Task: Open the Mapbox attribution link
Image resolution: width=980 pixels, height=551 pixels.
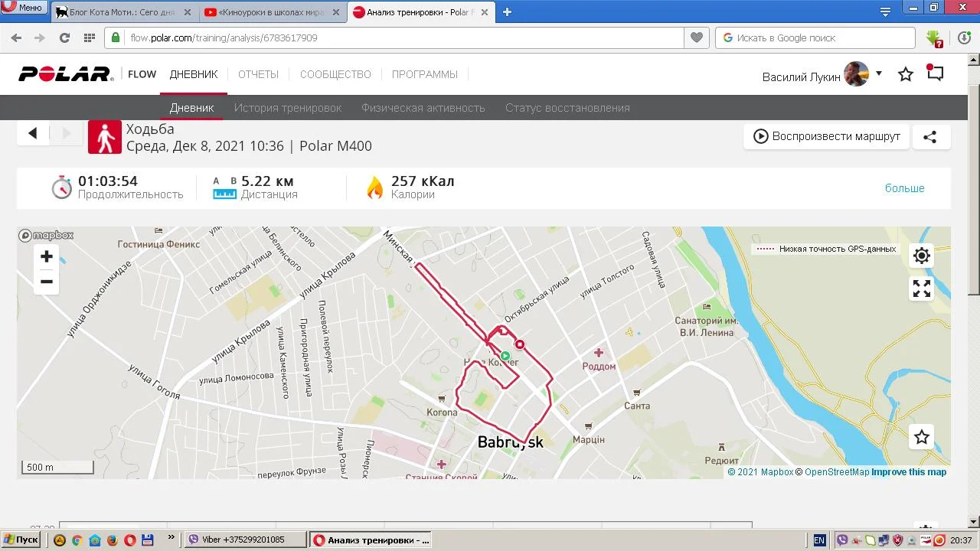Action: 760,472
